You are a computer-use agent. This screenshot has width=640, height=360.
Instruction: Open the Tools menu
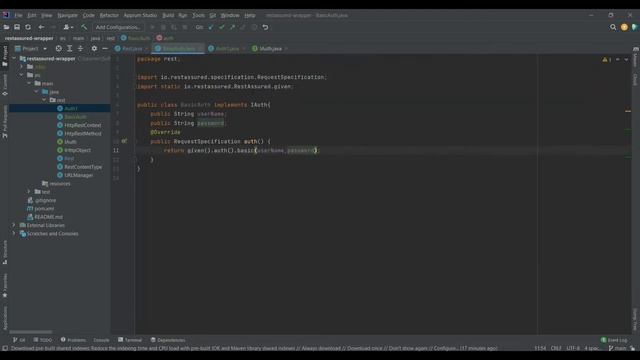point(198,15)
